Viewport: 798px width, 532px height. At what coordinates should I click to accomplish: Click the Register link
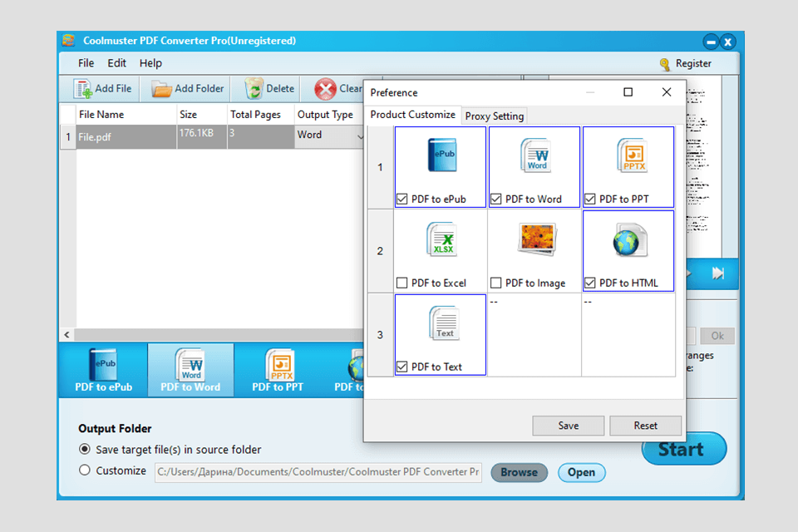click(695, 63)
